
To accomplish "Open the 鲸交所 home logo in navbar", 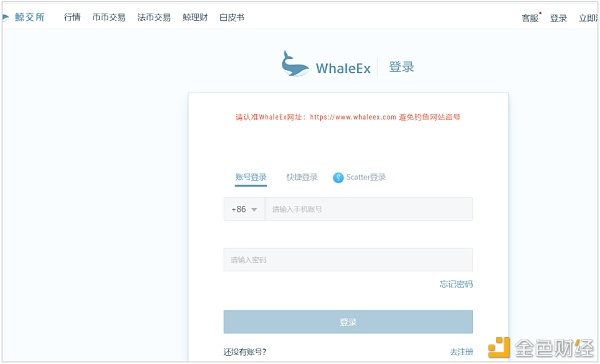I will (24, 17).
